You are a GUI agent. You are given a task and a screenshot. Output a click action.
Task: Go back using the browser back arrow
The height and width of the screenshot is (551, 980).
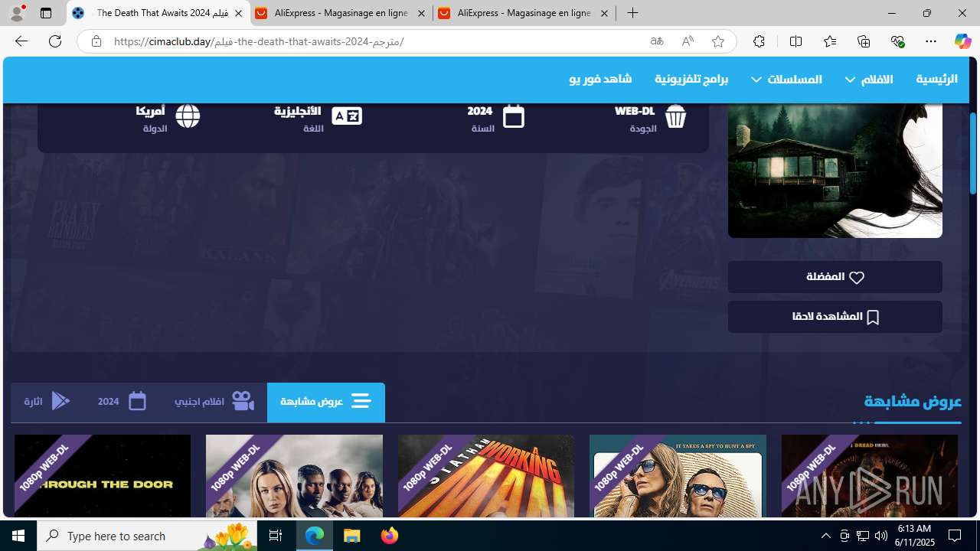point(21,41)
